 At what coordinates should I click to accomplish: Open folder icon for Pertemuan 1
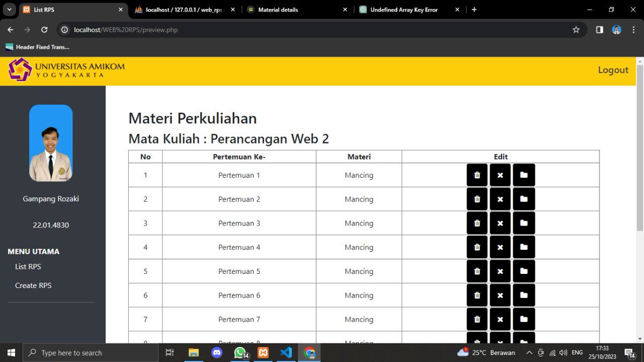[524, 175]
